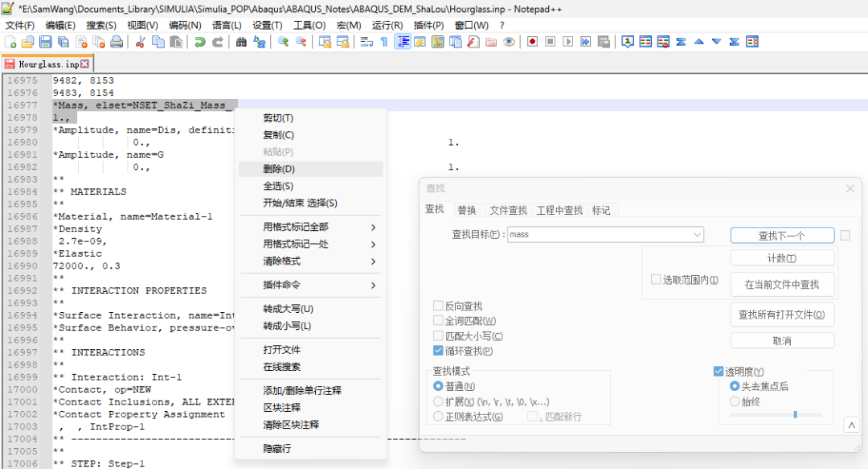Click the Close All toolbar icon

(99, 42)
